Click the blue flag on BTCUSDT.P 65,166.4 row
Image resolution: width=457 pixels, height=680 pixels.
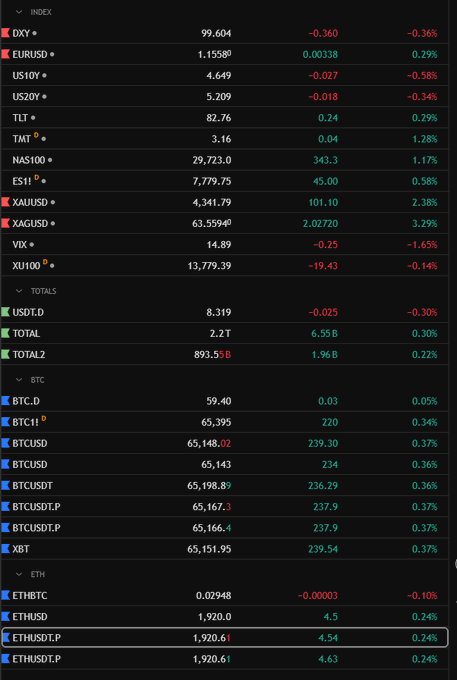pos(6,528)
